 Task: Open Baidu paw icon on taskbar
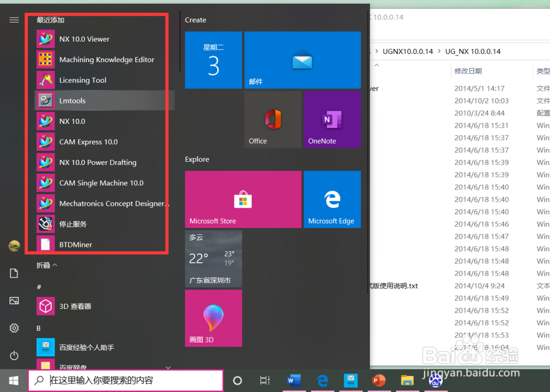(436, 380)
